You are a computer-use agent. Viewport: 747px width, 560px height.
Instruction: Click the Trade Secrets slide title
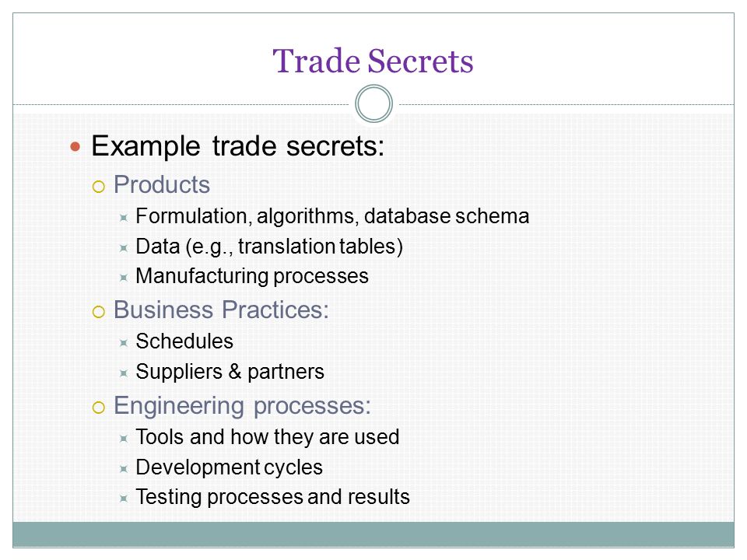373,61
